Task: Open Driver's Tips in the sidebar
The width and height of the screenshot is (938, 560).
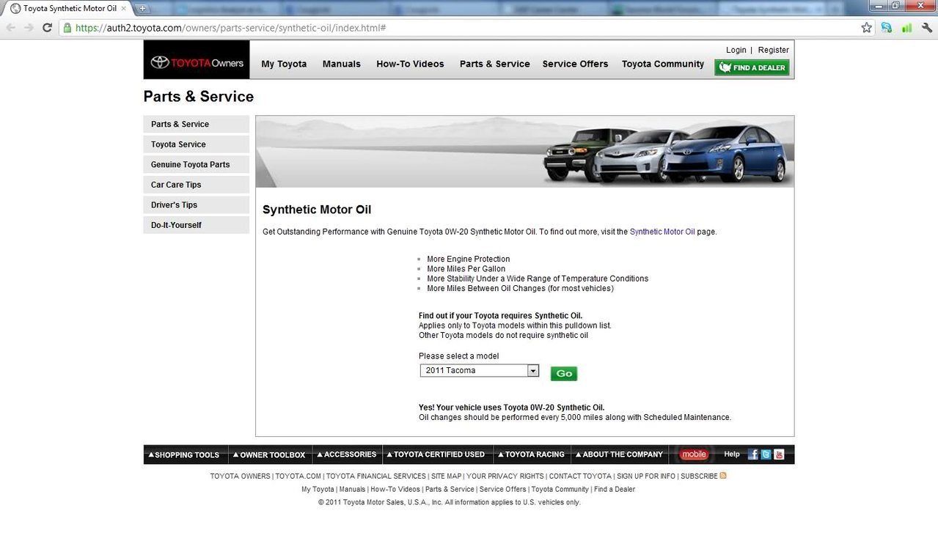Action: click(x=197, y=205)
